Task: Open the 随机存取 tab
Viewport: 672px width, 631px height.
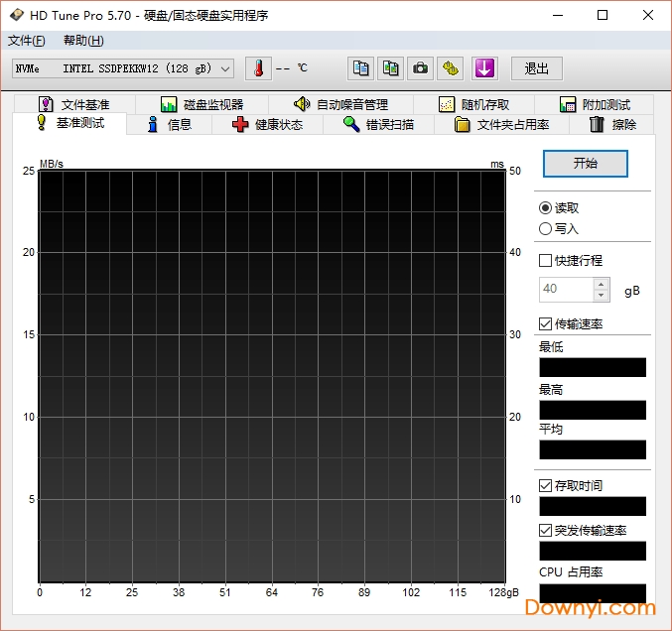Action: click(x=474, y=104)
